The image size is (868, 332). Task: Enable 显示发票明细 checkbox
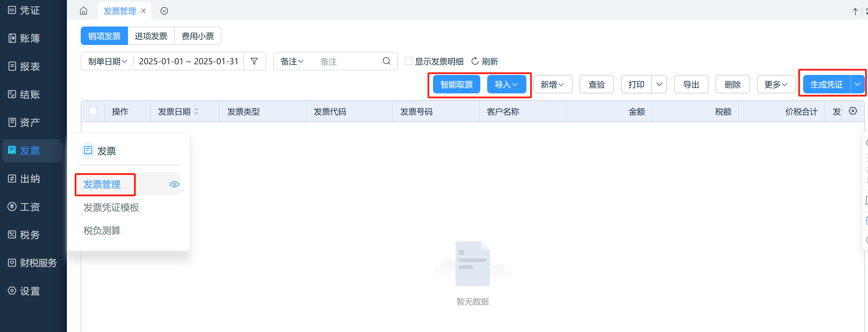coord(408,61)
